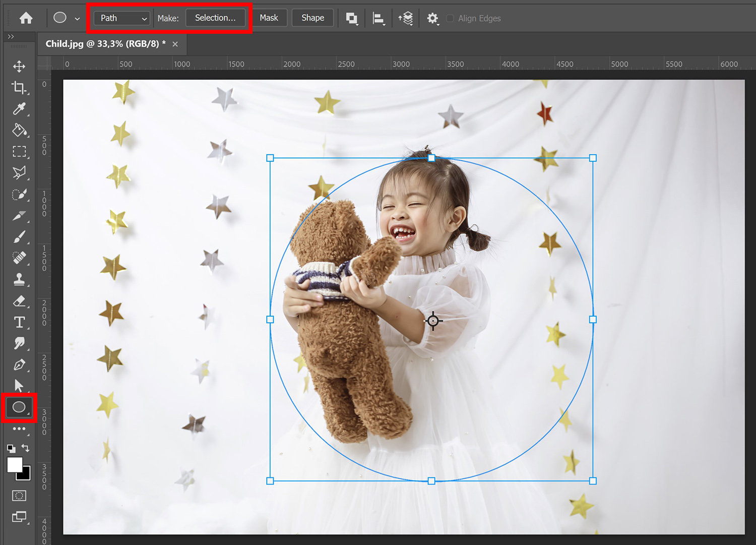Image resolution: width=756 pixels, height=545 pixels.
Task: Select the Type tool
Action: point(19,322)
